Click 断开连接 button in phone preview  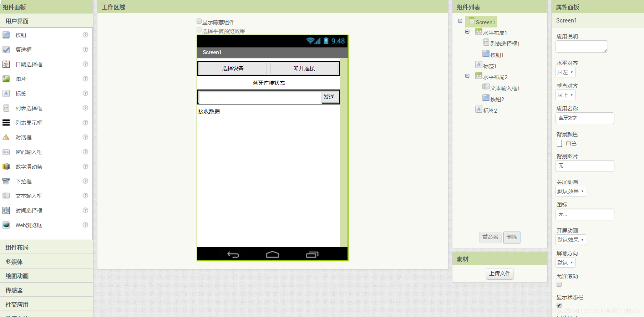(304, 68)
